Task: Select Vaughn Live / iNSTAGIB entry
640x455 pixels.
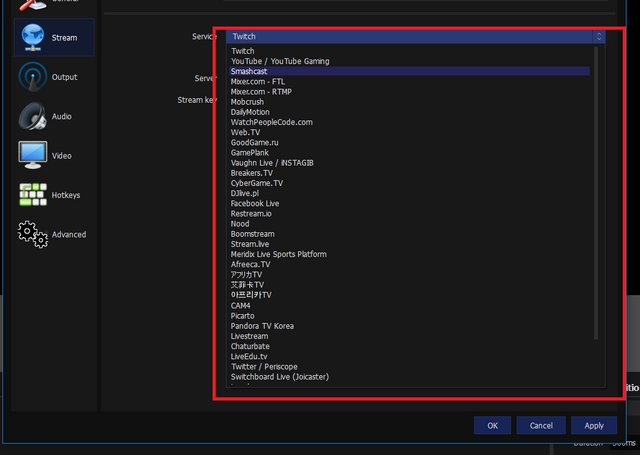Action: pyautogui.click(x=409, y=163)
